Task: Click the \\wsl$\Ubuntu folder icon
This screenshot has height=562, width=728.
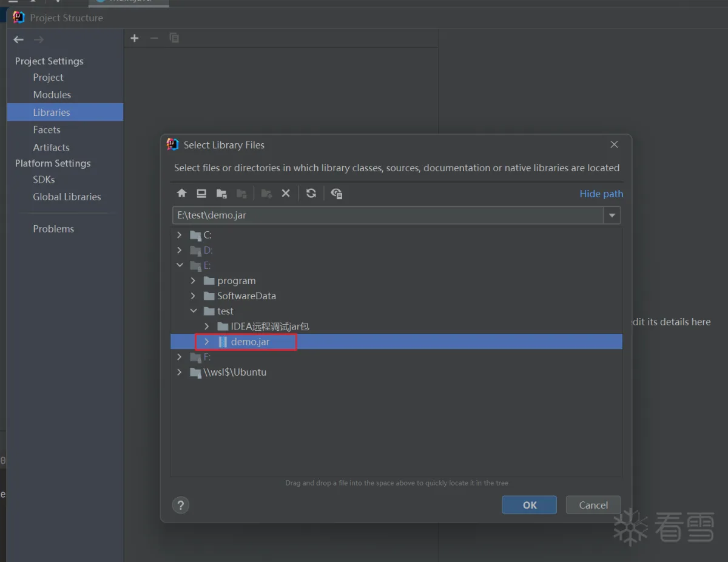Action: point(195,372)
